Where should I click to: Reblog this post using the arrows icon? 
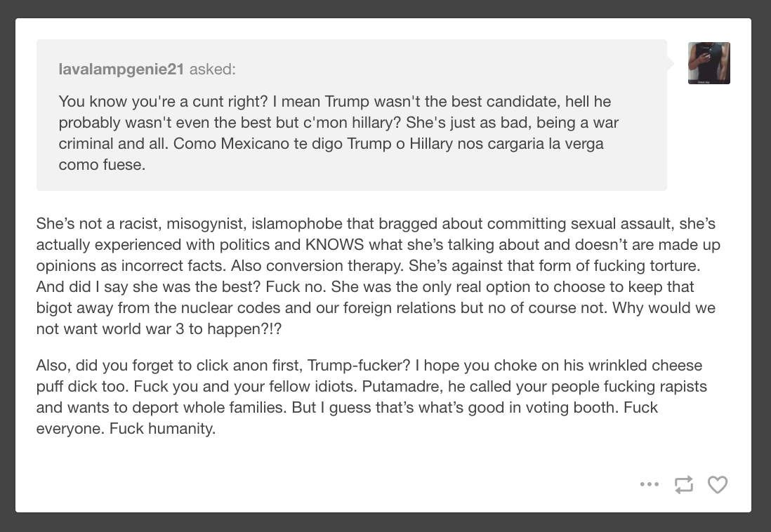tap(683, 484)
